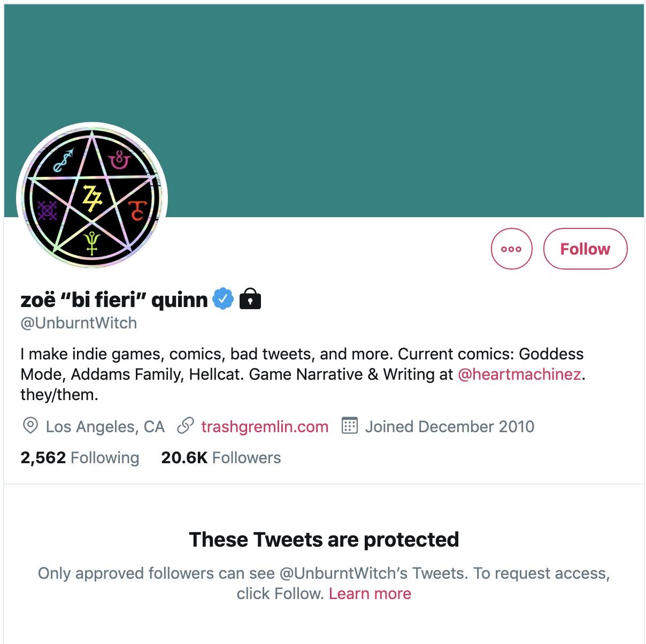This screenshot has height=644, width=646.
Task: Click the calendar joined icon
Action: (x=349, y=426)
